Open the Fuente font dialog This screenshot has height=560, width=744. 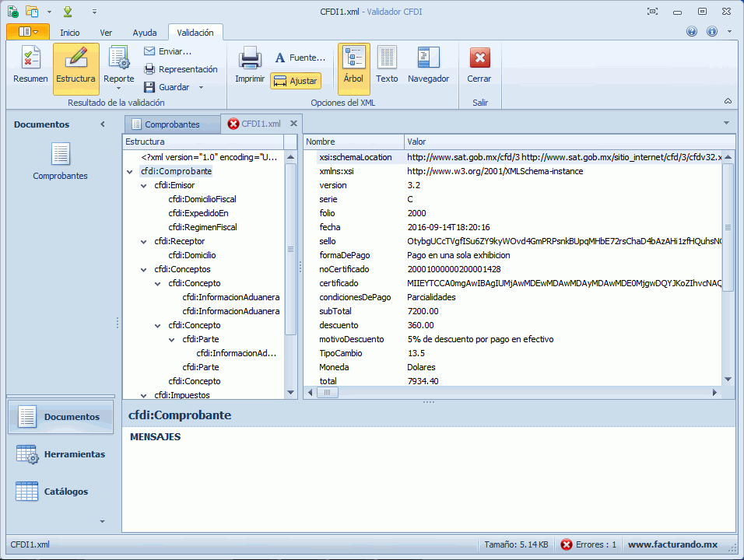(x=300, y=58)
